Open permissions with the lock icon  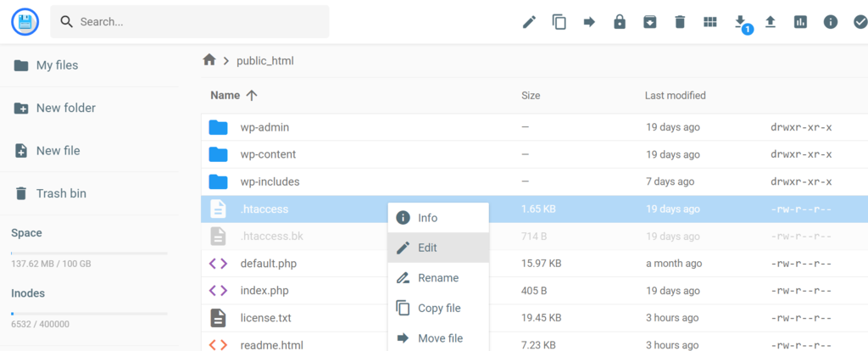coord(620,22)
